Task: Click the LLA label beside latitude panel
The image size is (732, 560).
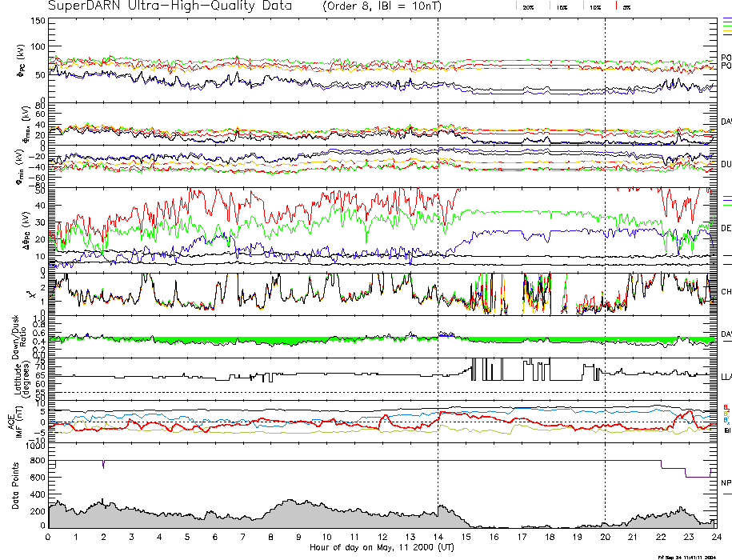Action: (726, 376)
